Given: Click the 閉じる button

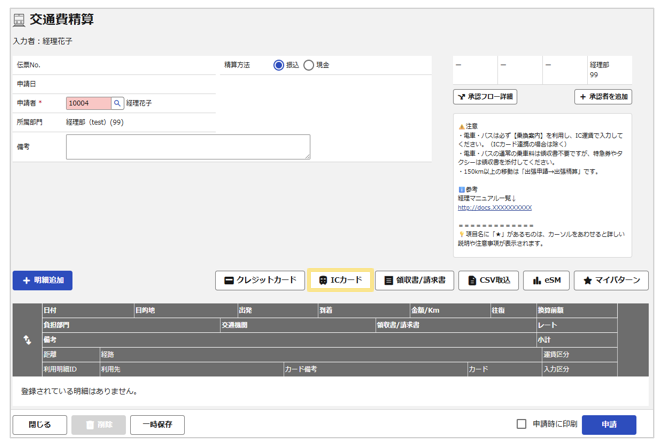Looking at the screenshot, I should [40, 425].
